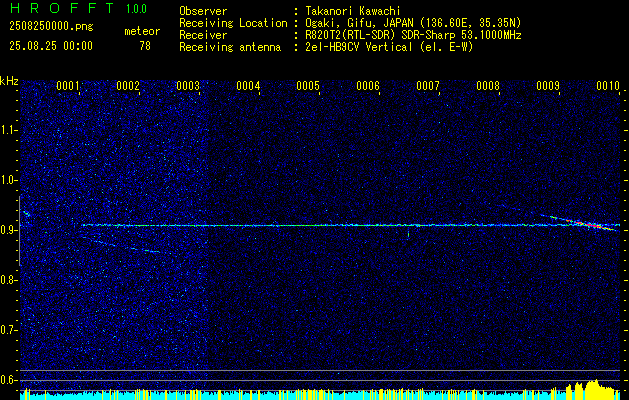
Task: Click the file name 2508250000.png
Action: tap(51, 27)
